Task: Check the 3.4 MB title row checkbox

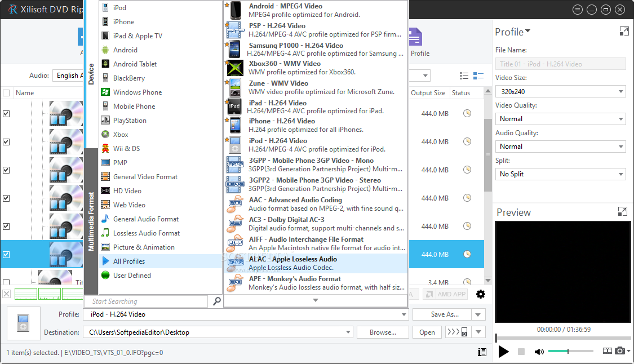Action: point(6,282)
